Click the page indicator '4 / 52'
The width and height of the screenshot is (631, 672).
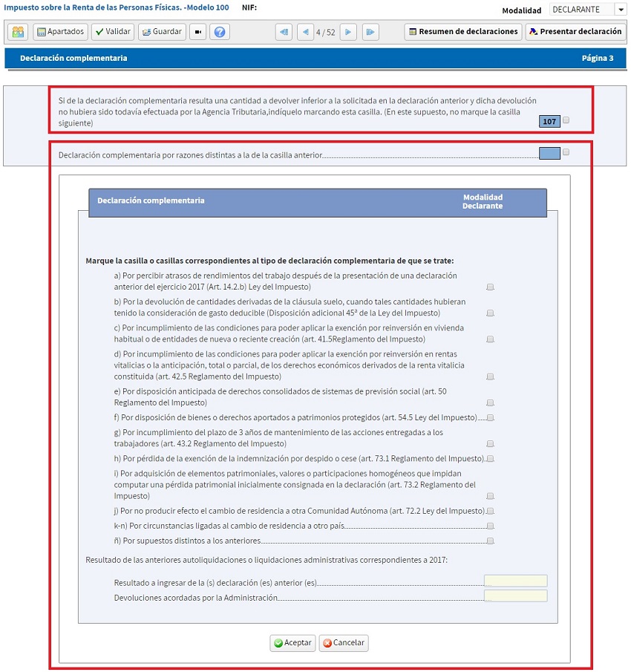coord(326,33)
